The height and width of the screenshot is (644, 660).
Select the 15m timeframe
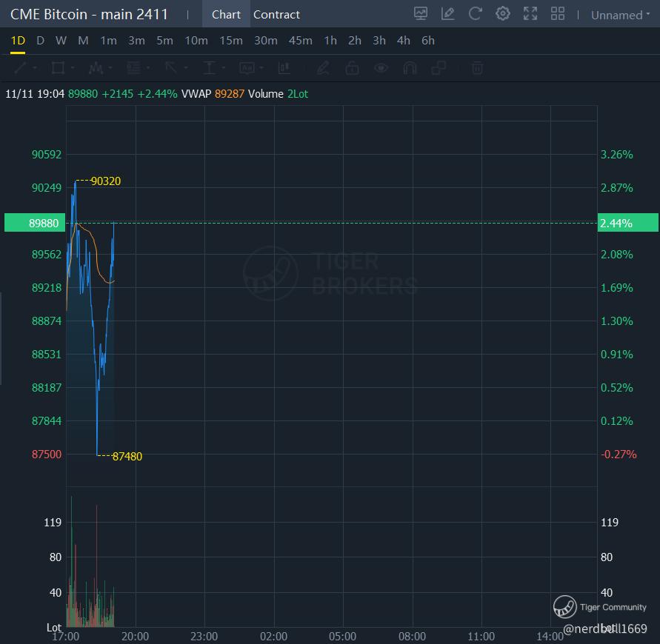click(x=230, y=41)
